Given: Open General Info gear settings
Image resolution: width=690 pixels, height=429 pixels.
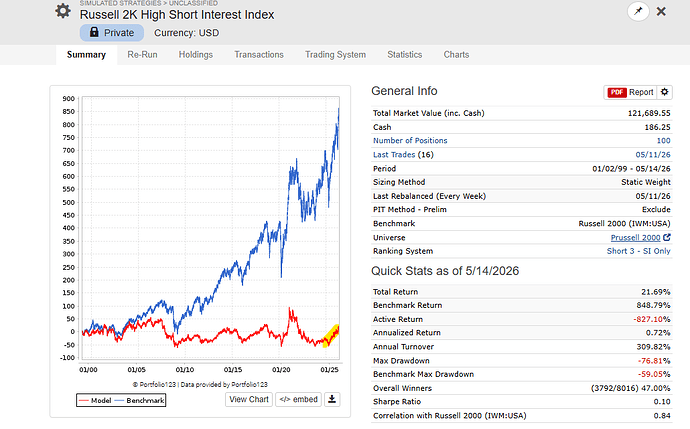Looking at the screenshot, I should coord(664,92).
